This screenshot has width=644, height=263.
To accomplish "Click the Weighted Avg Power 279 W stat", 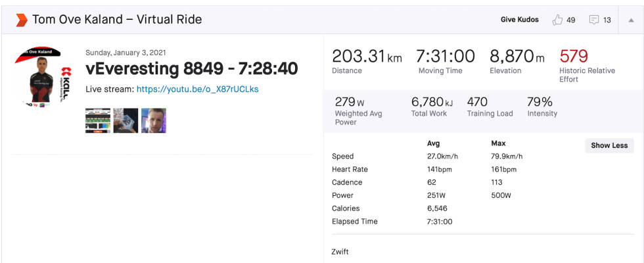I will [x=359, y=110].
